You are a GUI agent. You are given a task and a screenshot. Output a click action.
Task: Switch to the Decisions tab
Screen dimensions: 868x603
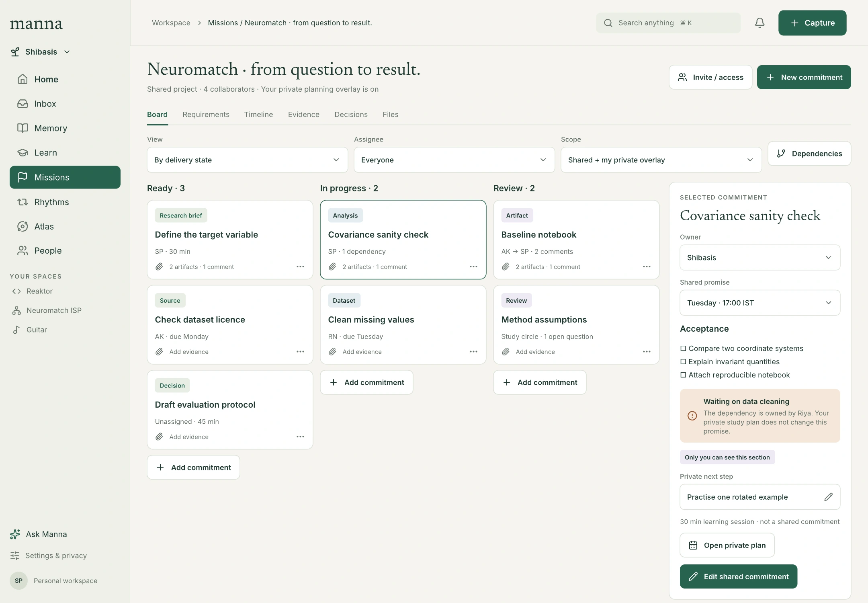(351, 115)
